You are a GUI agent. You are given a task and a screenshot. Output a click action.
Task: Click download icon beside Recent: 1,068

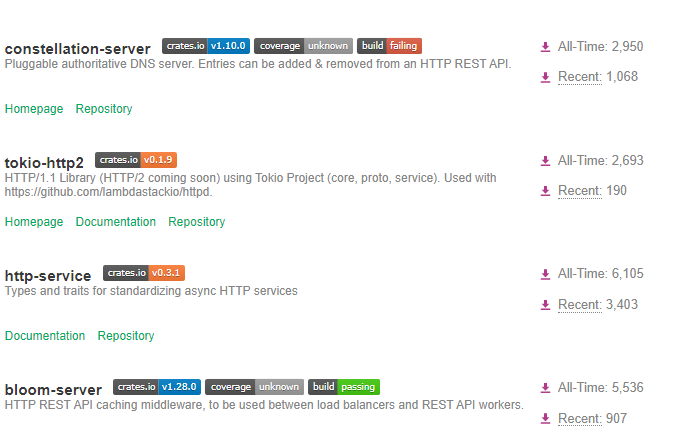[x=545, y=78]
